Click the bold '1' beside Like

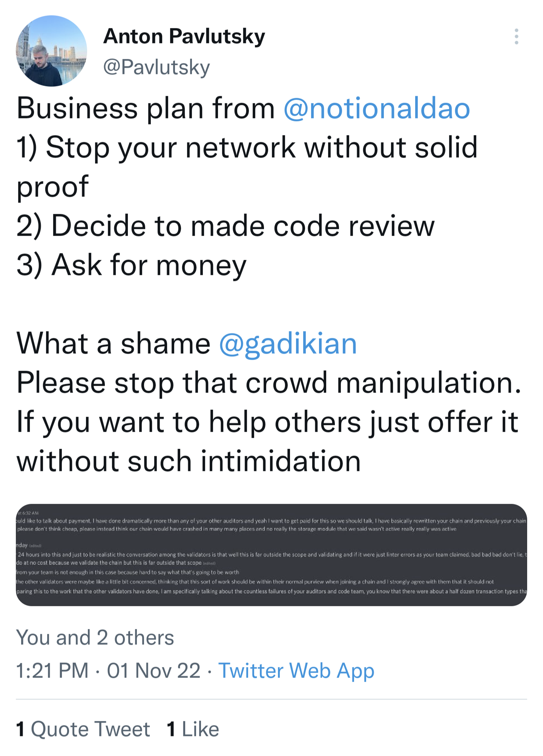[x=170, y=729]
